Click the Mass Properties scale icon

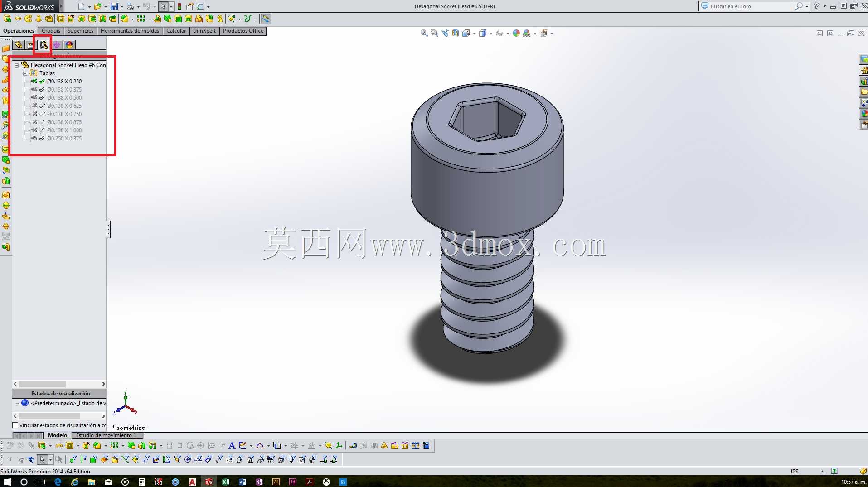coord(416,446)
